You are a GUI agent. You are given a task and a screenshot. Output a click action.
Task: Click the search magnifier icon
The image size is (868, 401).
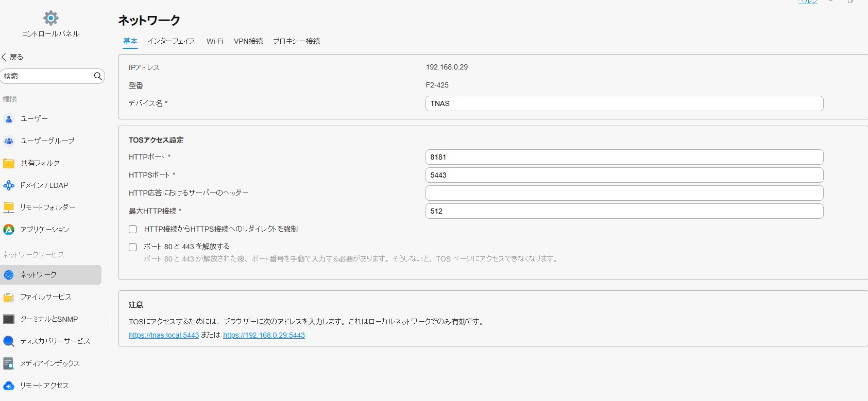pos(97,76)
